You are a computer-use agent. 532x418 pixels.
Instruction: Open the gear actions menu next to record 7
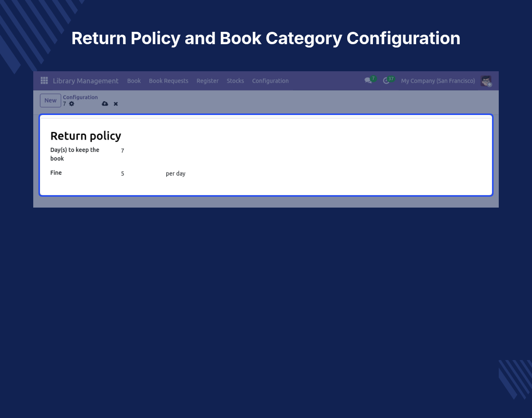(72, 104)
